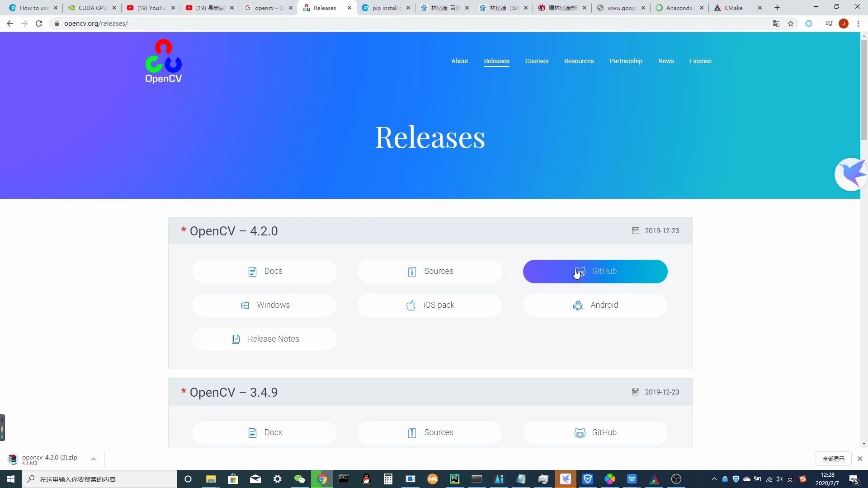Select the GitHub cat icon for OpenCV 4.2.0
The image size is (868, 488).
tap(580, 272)
